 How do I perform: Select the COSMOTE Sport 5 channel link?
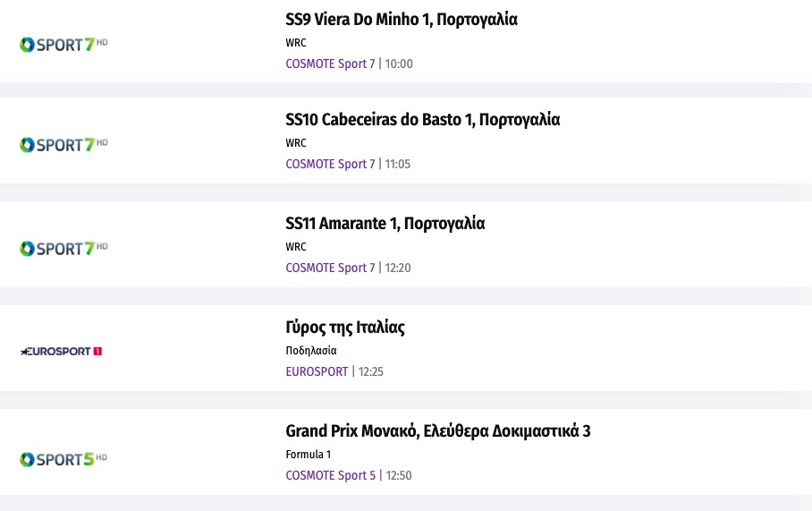(x=330, y=475)
